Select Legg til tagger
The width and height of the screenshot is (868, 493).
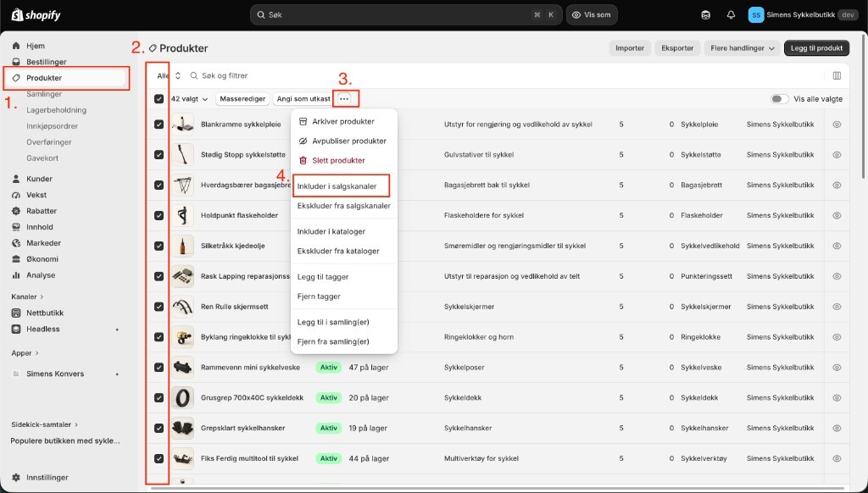point(344,277)
